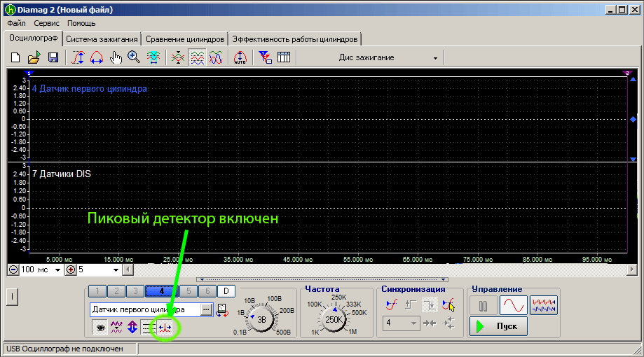This screenshot has height=357, width=644.
Task: Select the D digital channel button
Action: point(226,291)
